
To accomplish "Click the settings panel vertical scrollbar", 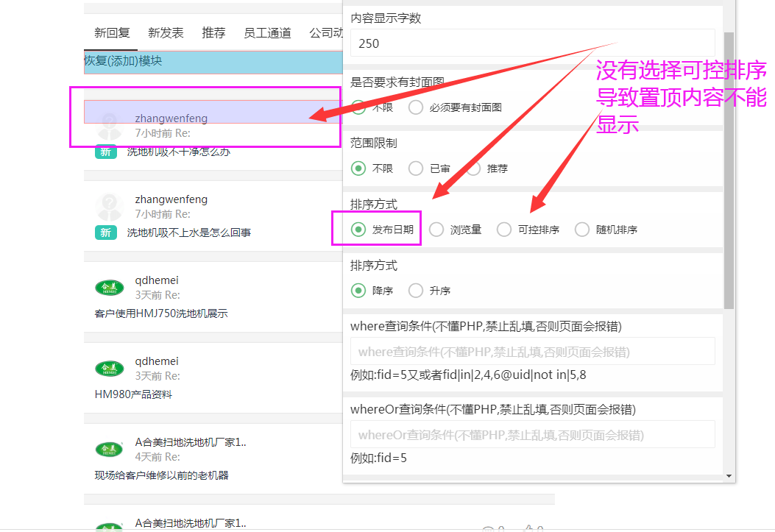I will [729, 169].
